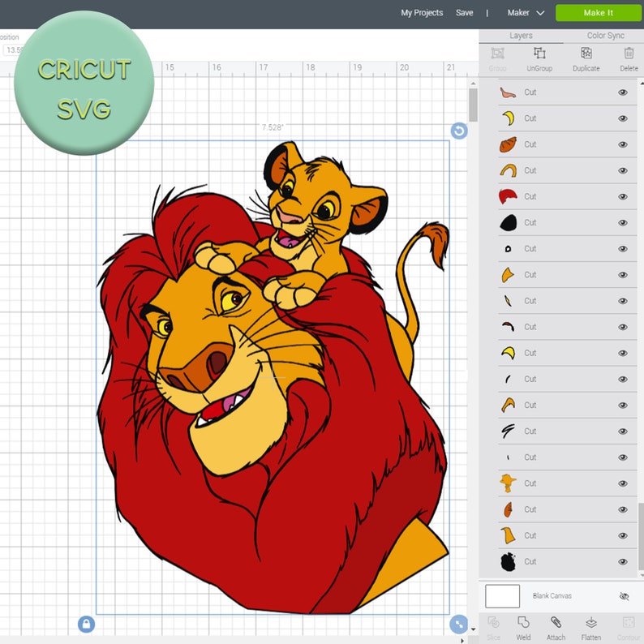This screenshot has width=644, height=644.
Task: Click the Delete trash icon
Action: [x=629, y=54]
